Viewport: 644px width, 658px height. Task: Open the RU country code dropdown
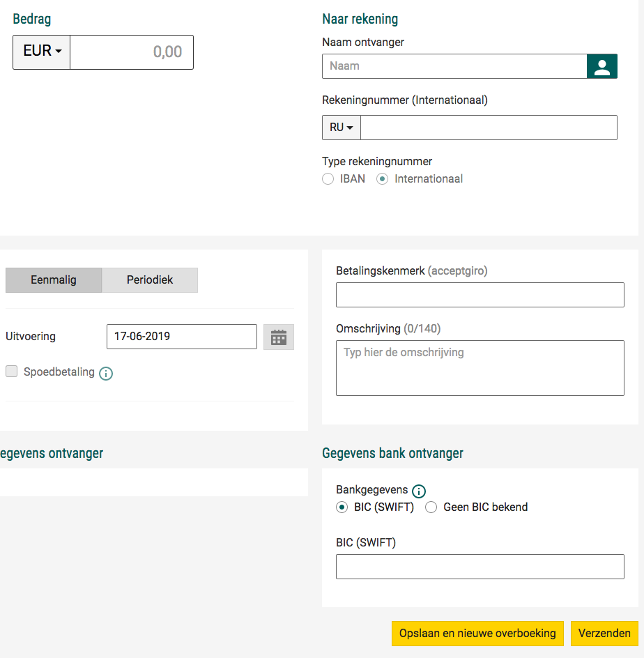(x=341, y=127)
